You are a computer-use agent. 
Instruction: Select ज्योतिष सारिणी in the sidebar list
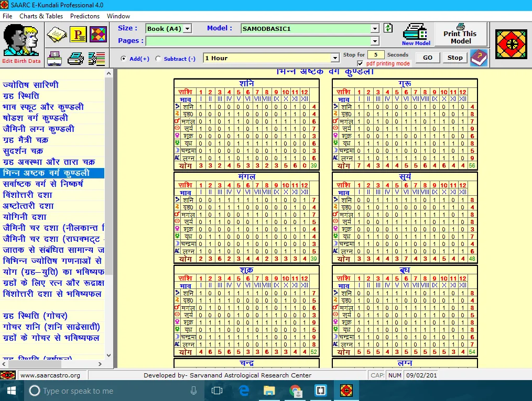coord(30,84)
